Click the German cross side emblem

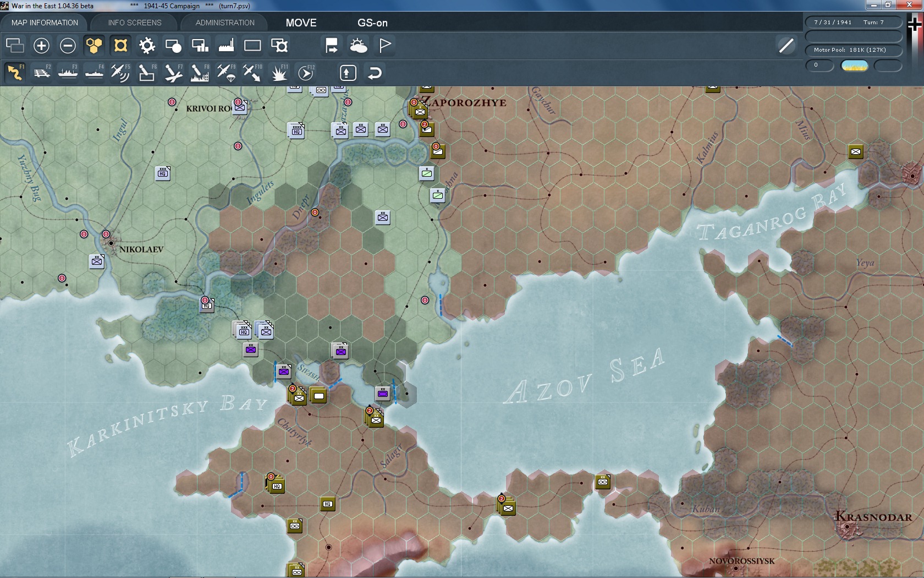coord(915,24)
